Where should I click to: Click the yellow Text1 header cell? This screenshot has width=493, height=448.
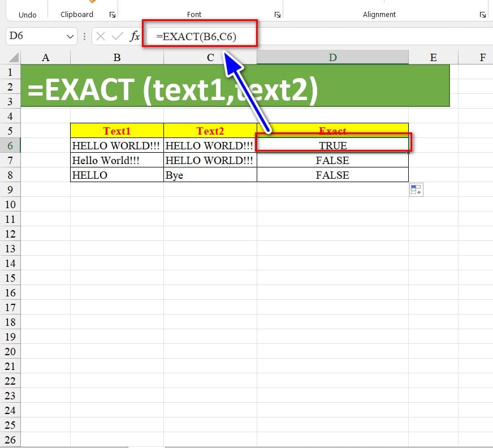pos(117,131)
